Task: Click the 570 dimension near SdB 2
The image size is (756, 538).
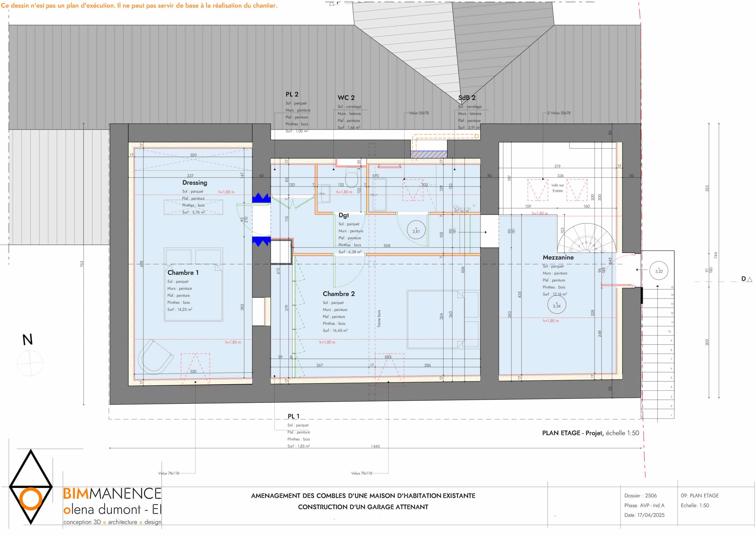Action: click(x=375, y=176)
